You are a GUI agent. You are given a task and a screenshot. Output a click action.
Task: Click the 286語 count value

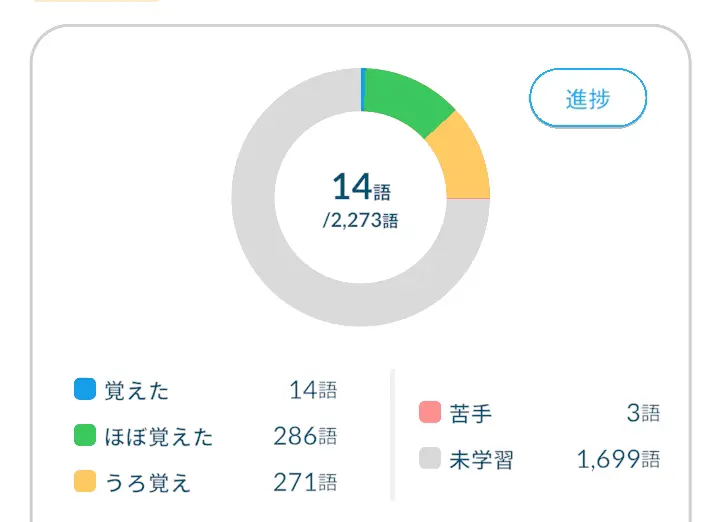[305, 437]
